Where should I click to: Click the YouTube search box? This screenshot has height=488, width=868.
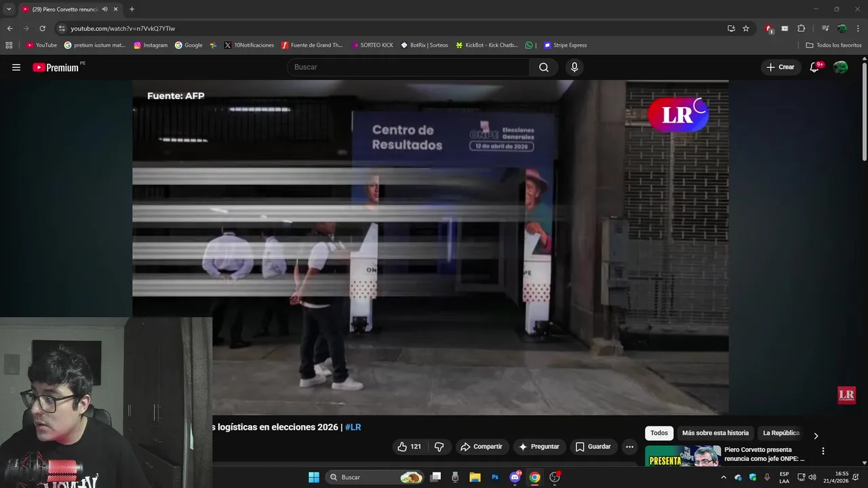click(408, 67)
